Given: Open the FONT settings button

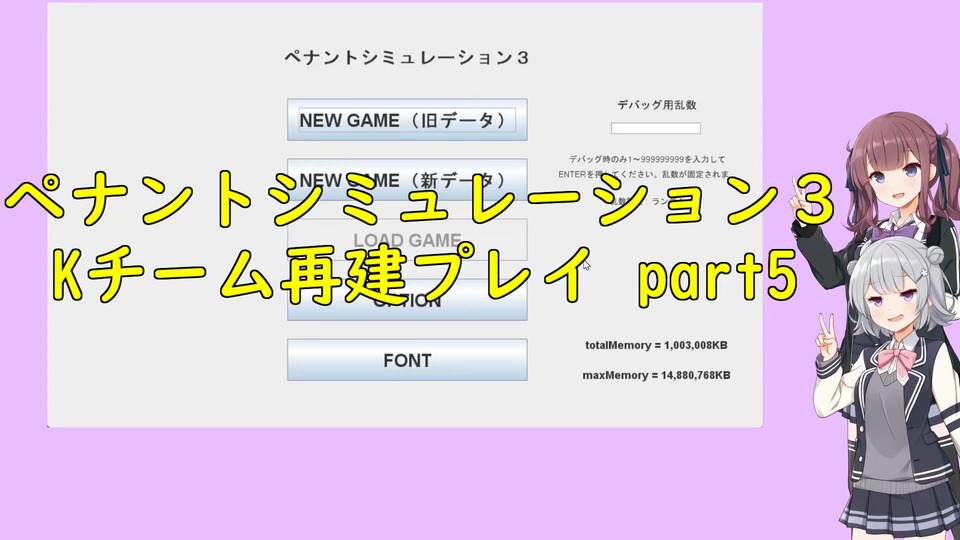Looking at the screenshot, I should (407, 360).
